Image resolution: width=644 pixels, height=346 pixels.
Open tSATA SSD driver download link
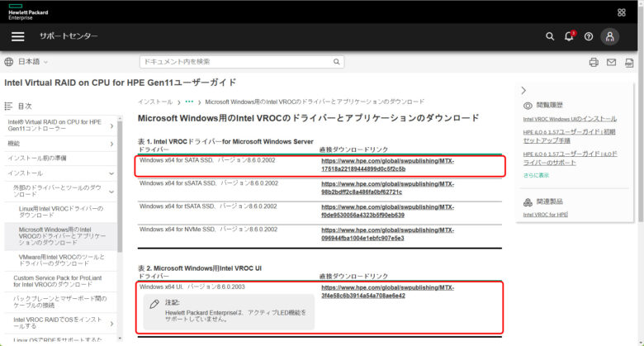click(x=387, y=211)
